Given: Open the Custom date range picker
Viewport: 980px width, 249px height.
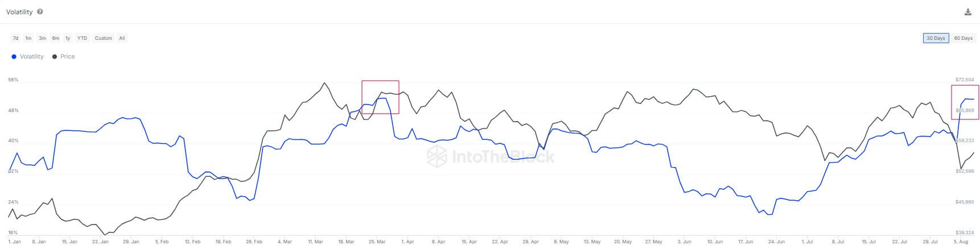Looking at the screenshot, I should 103,38.
